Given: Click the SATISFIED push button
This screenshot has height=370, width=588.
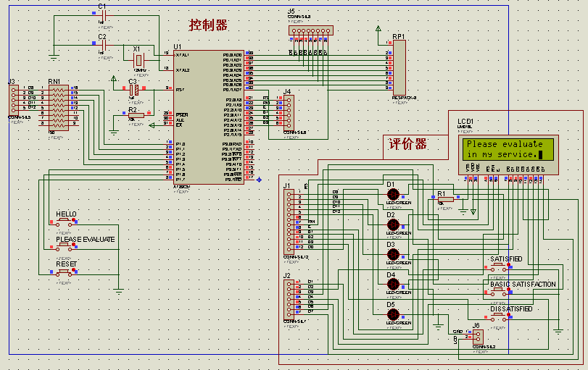Looking at the screenshot, I should 499,266.
